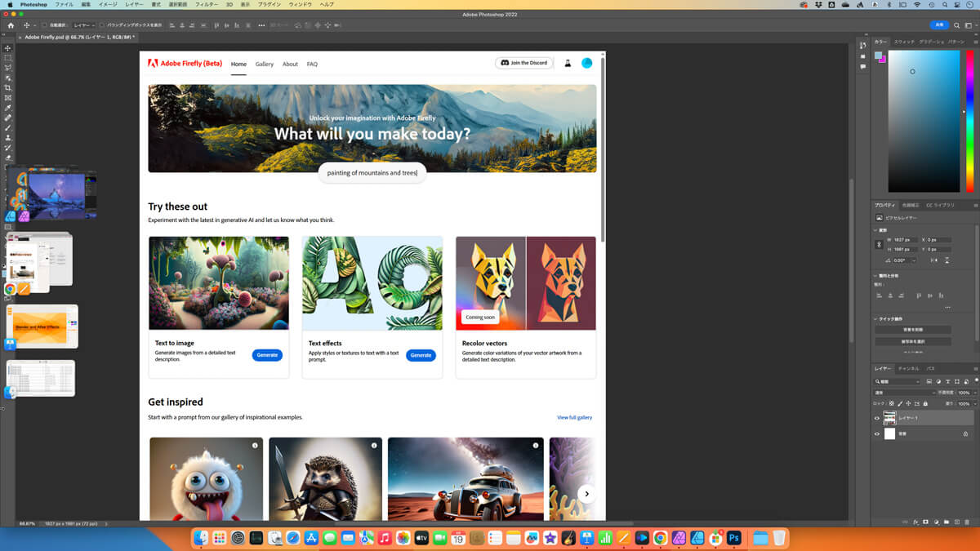The width and height of the screenshot is (980, 551).
Task: Open the History panel icon
Action: [x=863, y=46]
